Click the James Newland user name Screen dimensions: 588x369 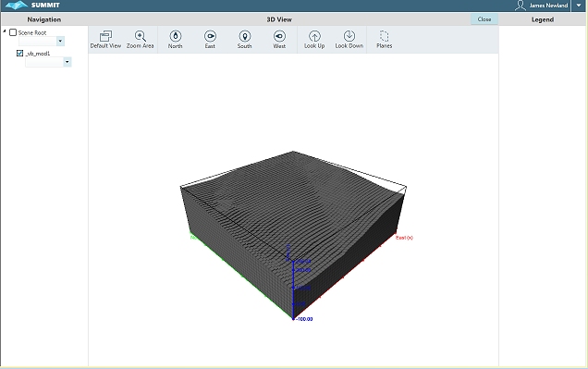[548, 6]
